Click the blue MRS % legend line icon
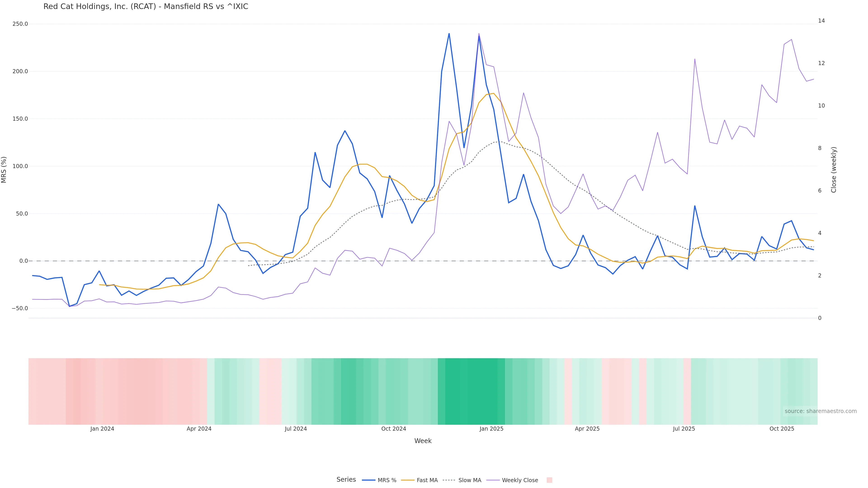Image resolution: width=868 pixels, height=488 pixels. [368, 480]
